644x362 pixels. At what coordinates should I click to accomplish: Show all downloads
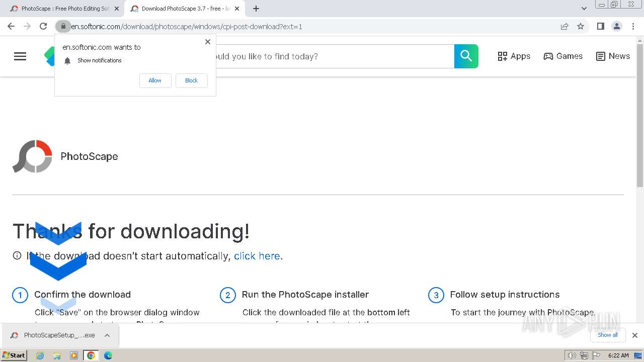point(607,335)
